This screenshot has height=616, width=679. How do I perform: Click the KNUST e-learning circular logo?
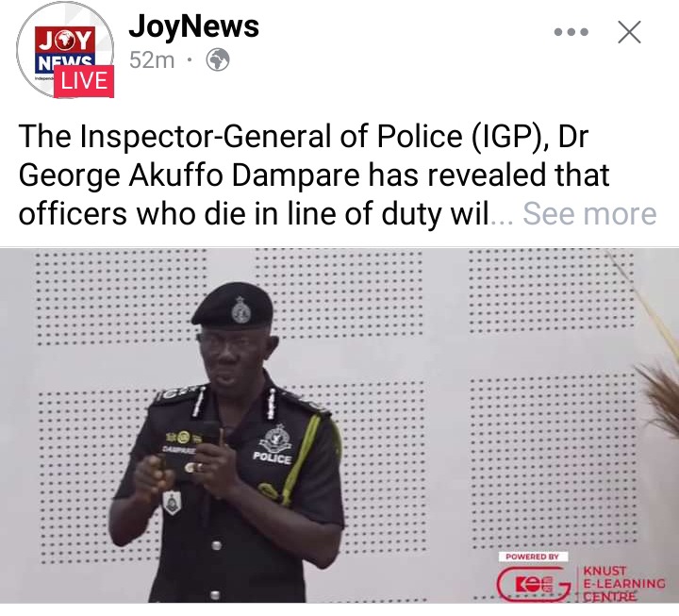click(x=535, y=585)
